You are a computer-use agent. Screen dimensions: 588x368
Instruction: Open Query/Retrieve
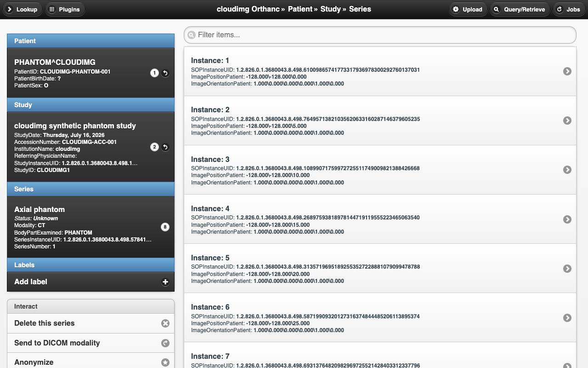[x=520, y=9]
